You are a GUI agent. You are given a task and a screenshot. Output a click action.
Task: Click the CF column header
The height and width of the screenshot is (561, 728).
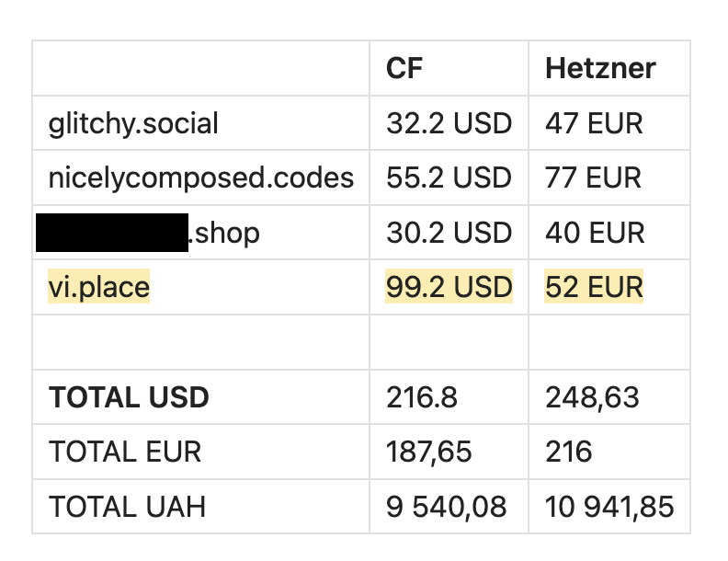pos(405,68)
